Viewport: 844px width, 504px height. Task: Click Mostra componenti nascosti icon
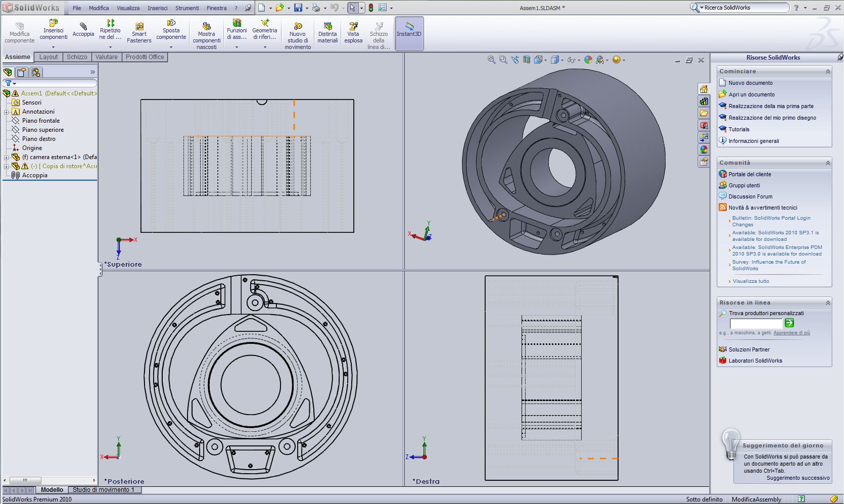tap(206, 35)
